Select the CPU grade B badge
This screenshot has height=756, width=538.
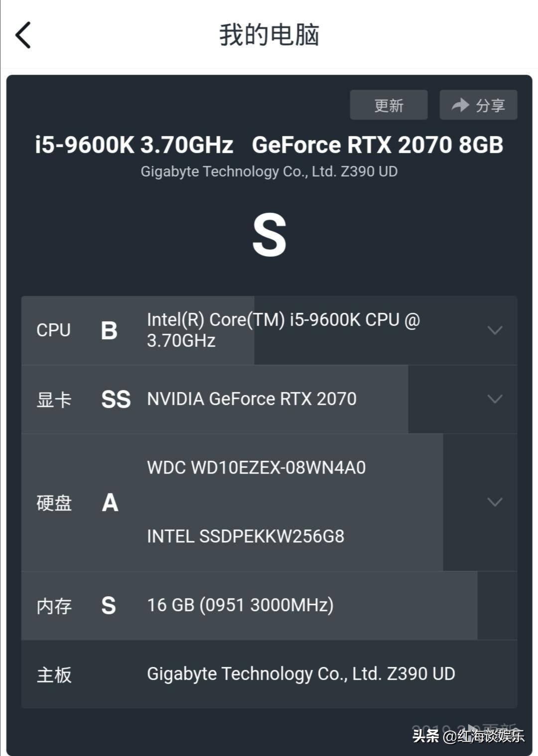pos(109,330)
